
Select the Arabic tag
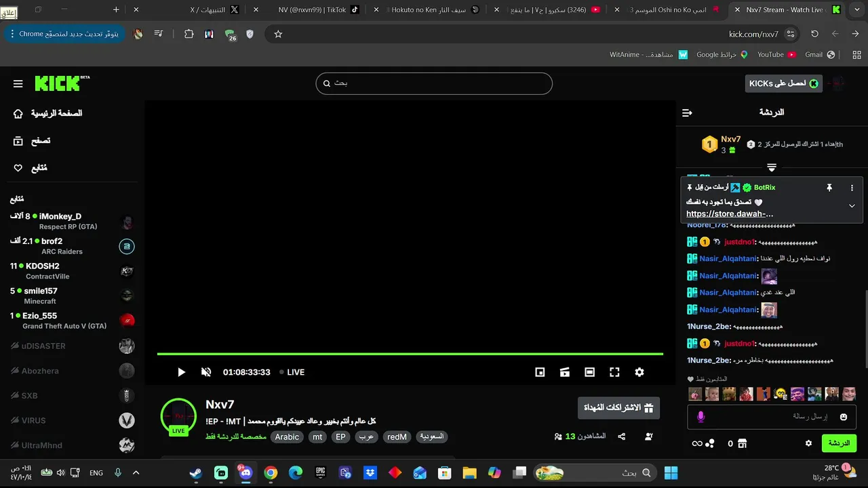[287, 437]
